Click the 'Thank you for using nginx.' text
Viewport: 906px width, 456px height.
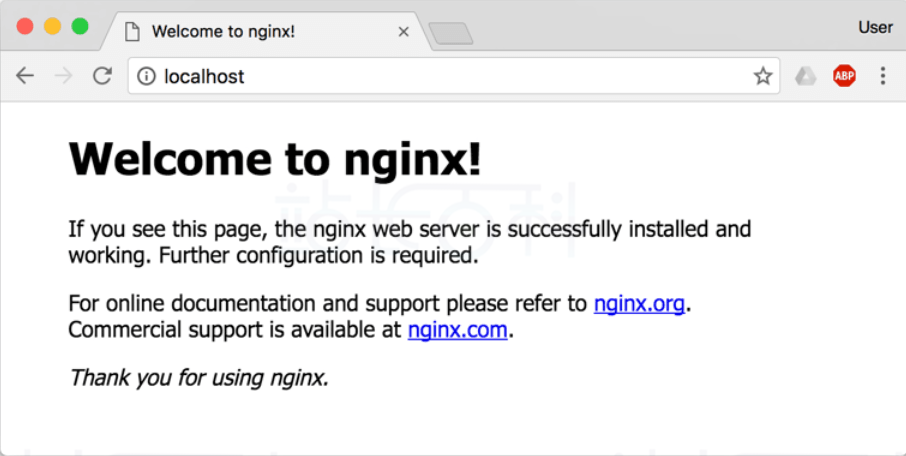click(x=199, y=378)
